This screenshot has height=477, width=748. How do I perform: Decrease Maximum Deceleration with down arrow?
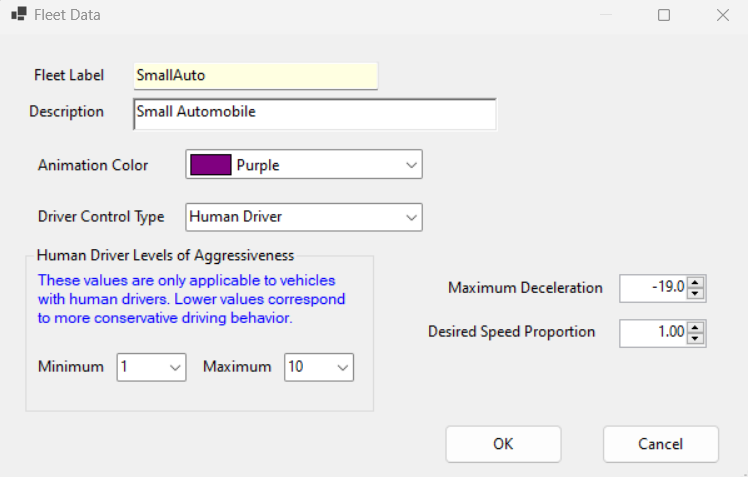(695, 293)
